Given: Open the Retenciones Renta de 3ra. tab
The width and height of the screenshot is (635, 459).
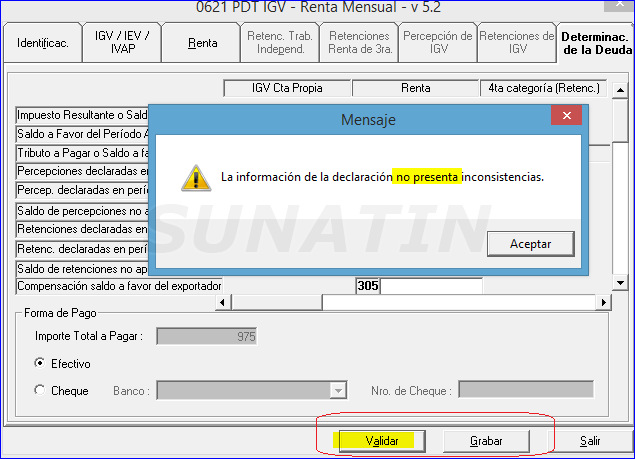Looking at the screenshot, I should point(359,43).
